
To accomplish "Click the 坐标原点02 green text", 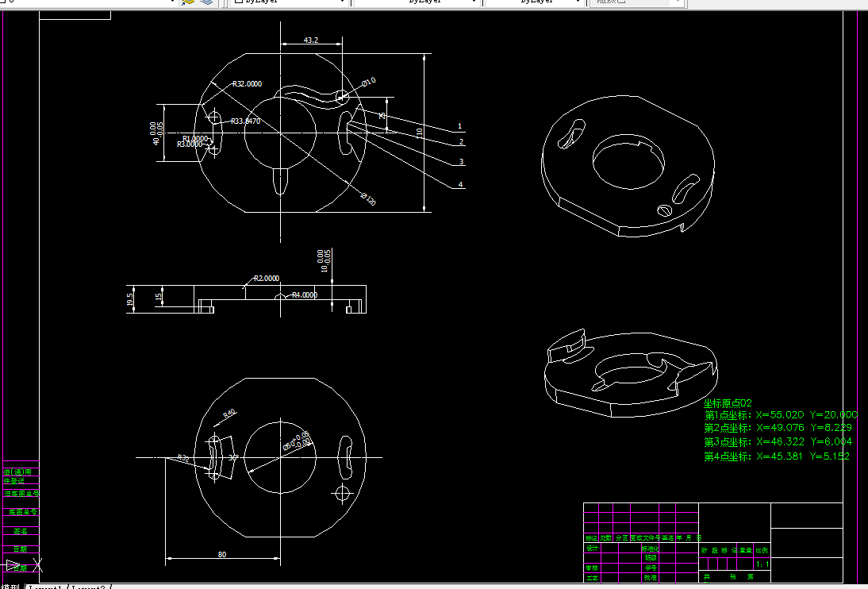I will [728, 402].
